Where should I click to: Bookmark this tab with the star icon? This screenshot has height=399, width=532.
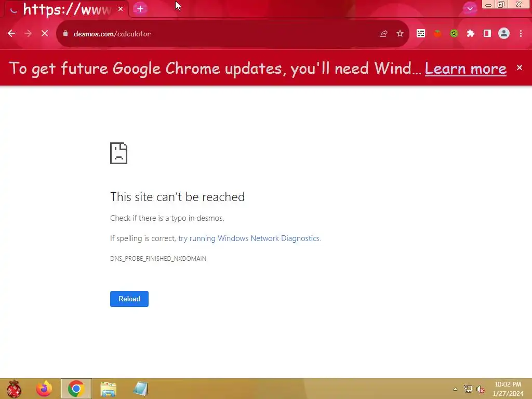tap(400, 34)
